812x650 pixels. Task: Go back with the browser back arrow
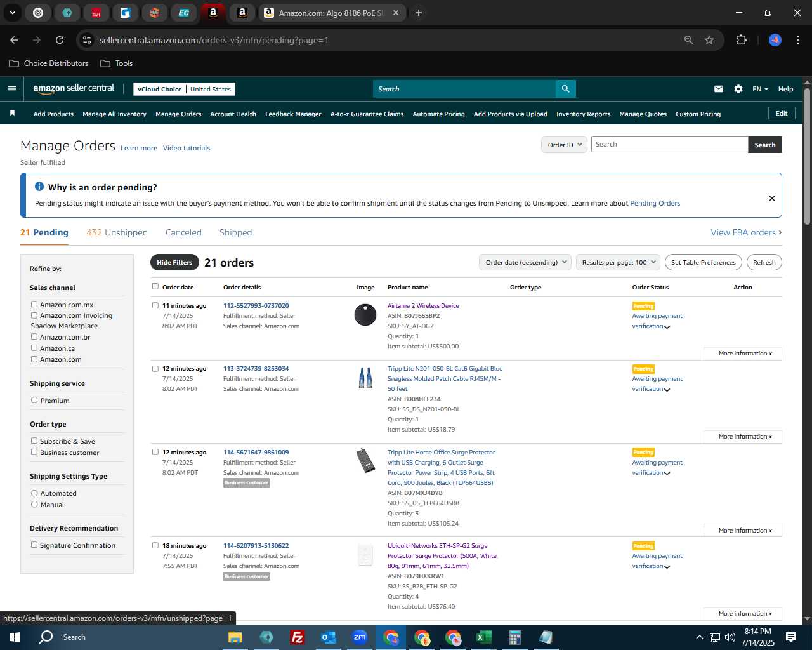14,40
